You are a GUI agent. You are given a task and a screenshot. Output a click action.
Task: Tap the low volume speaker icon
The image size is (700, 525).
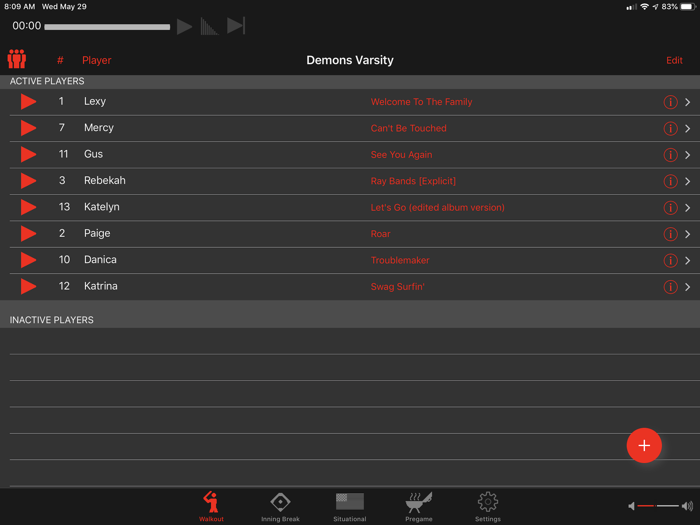click(x=631, y=506)
